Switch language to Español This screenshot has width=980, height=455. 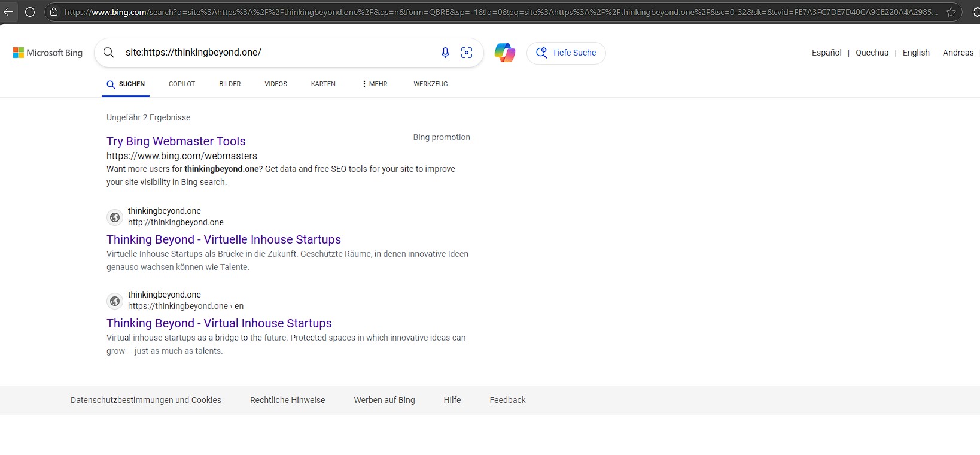[827, 53]
